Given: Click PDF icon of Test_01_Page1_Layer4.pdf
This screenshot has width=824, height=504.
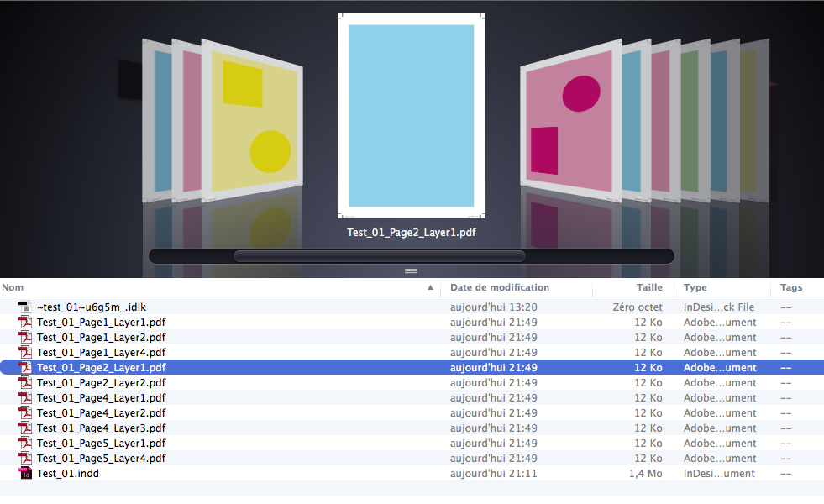Looking at the screenshot, I should pyautogui.click(x=24, y=352).
